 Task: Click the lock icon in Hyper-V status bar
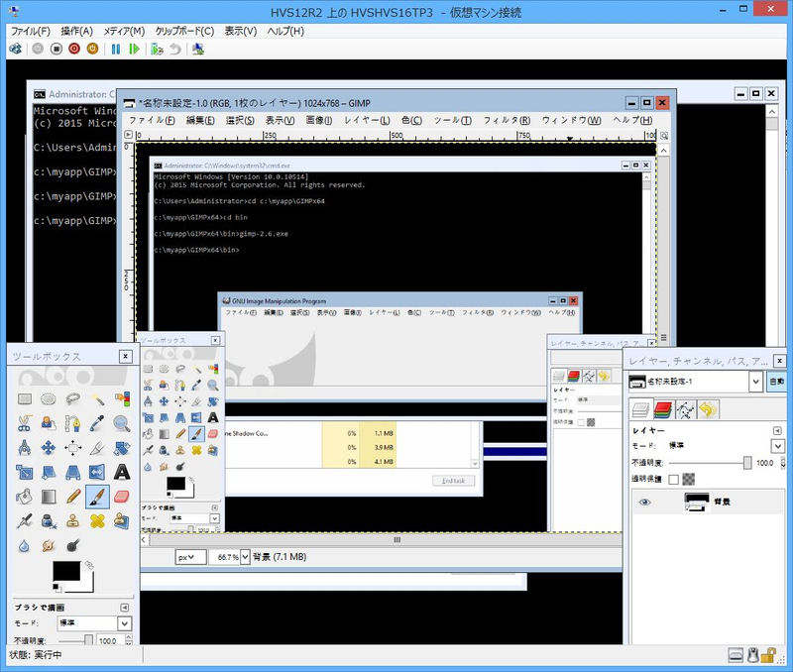coord(768,655)
